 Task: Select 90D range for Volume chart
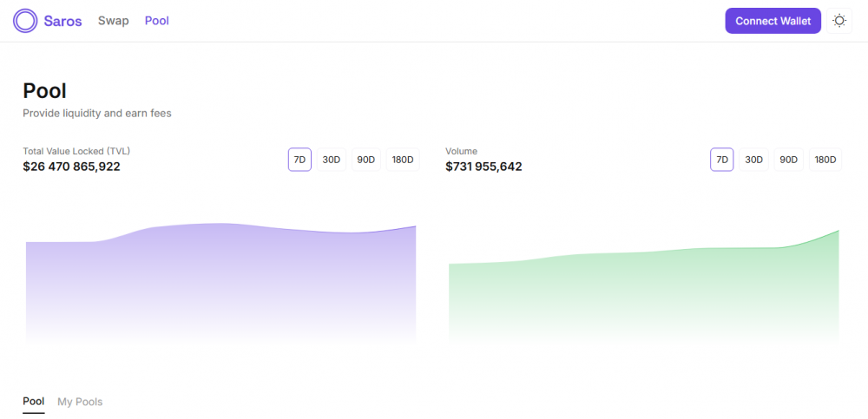(788, 160)
